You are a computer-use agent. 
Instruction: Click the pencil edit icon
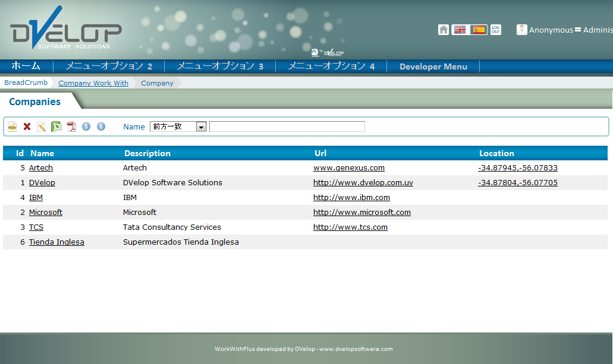[42, 126]
